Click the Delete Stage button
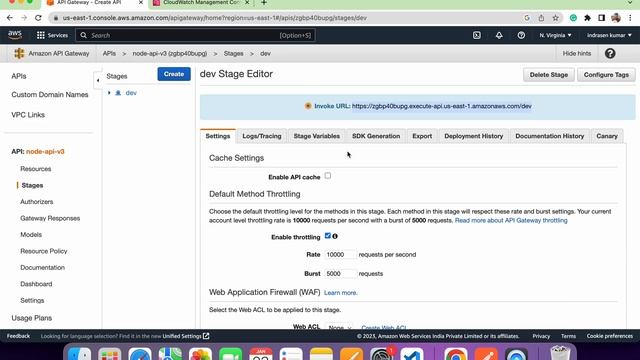Viewport: 640px width, 360px height. pos(549,75)
